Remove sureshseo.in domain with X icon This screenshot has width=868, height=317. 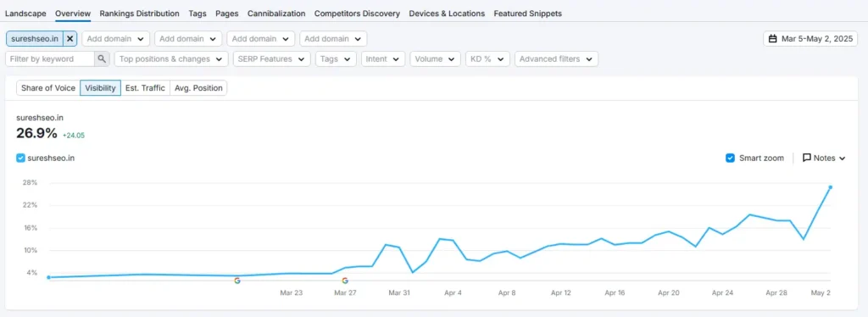point(70,39)
